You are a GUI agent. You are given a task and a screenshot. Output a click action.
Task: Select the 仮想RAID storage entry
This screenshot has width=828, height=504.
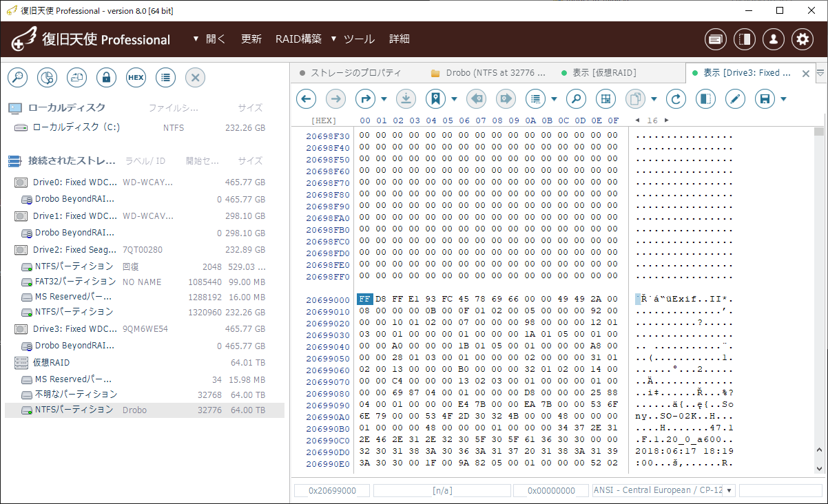145,362
